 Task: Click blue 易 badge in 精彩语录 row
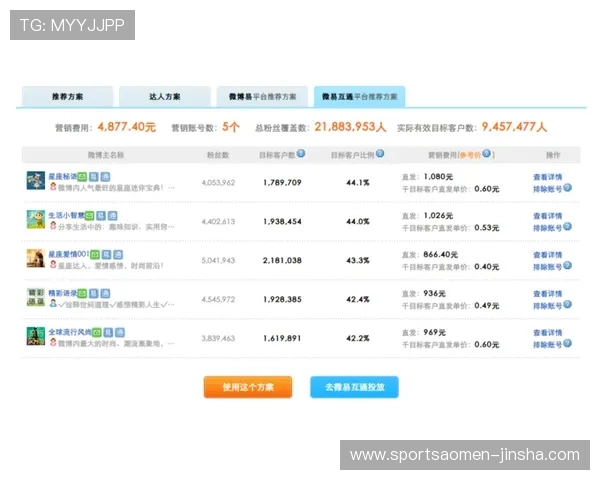point(94,294)
